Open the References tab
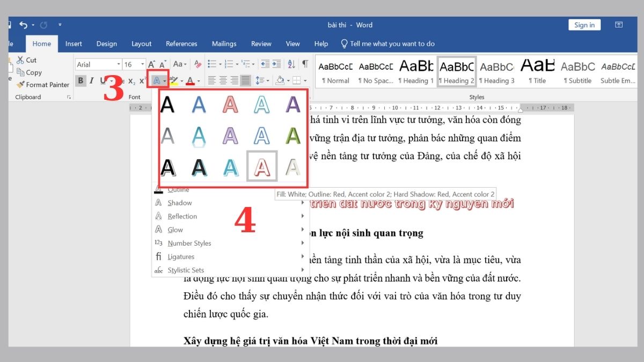The image size is (644, 362). (x=181, y=43)
